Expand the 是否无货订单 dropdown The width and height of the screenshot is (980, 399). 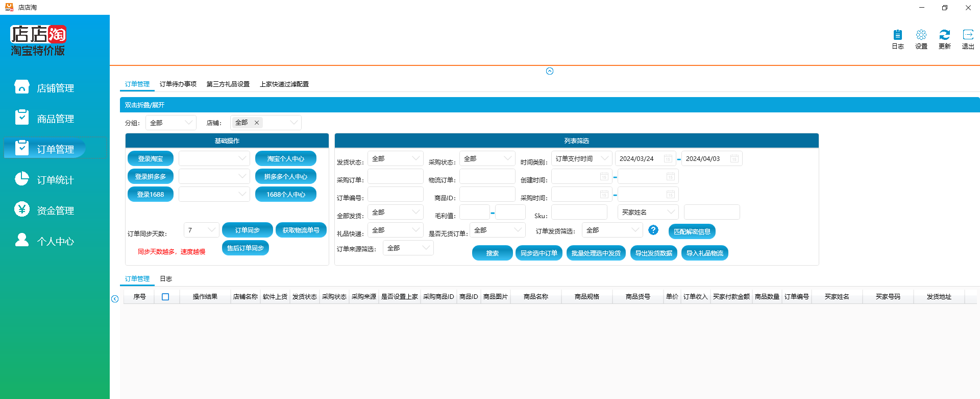(x=498, y=230)
